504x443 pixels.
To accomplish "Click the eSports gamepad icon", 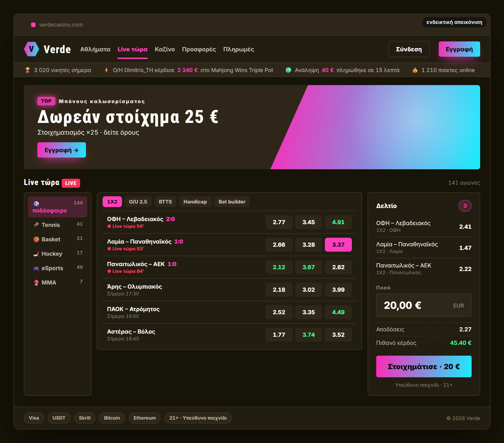I will (x=36, y=268).
